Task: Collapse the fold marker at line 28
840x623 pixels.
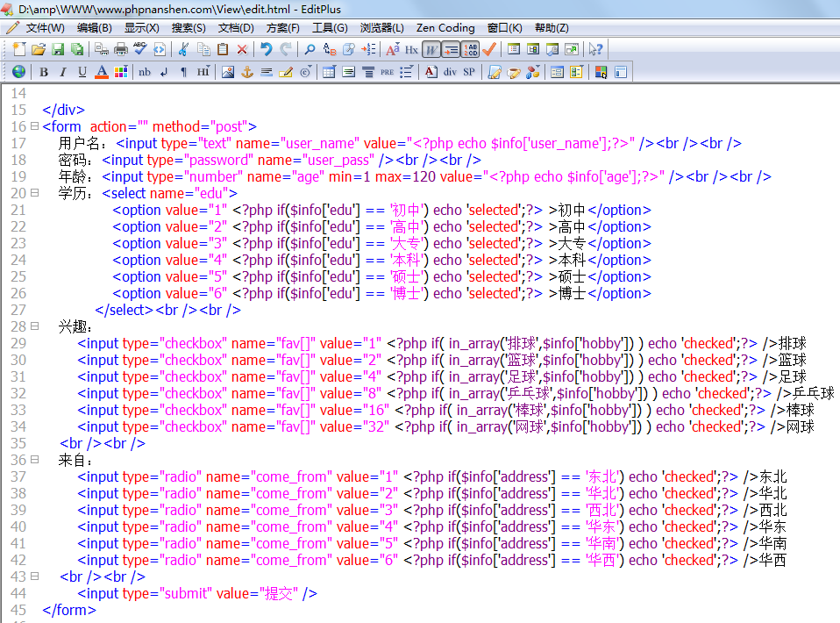Action: click(x=34, y=326)
